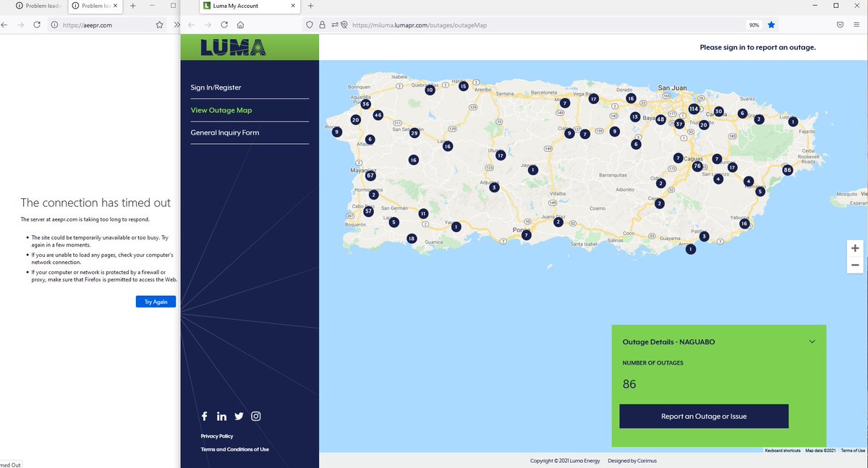Open the LinkedIn icon

(x=221, y=416)
